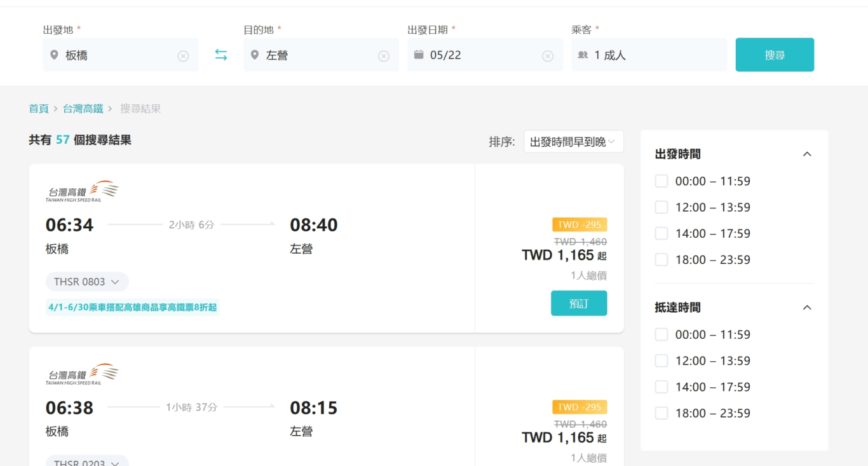868x466 pixels.
Task: Click the calendar icon in date field
Action: click(419, 55)
